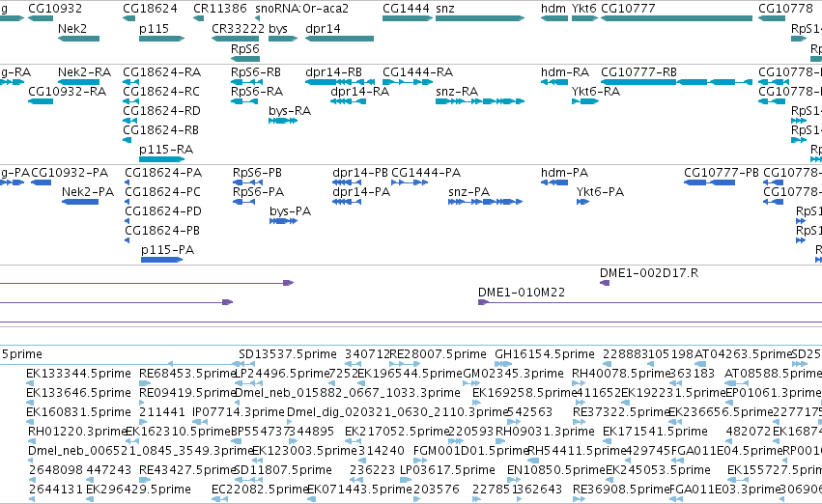This screenshot has height=504, width=822.
Task: Select the CG10777-RB transcript label
Action: point(638,71)
